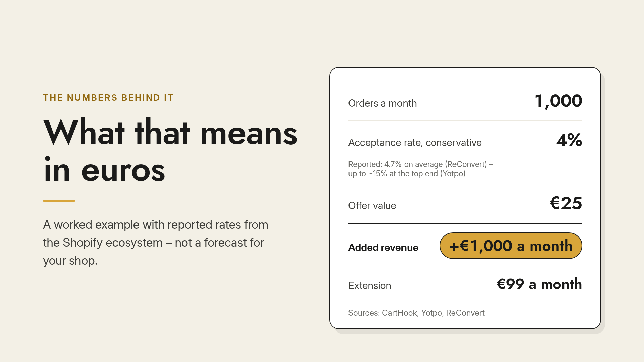Click 'Acceptance rate, conservative' label
Image resolution: width=644 pixels, height=362 pixels.
pos(415,143)
